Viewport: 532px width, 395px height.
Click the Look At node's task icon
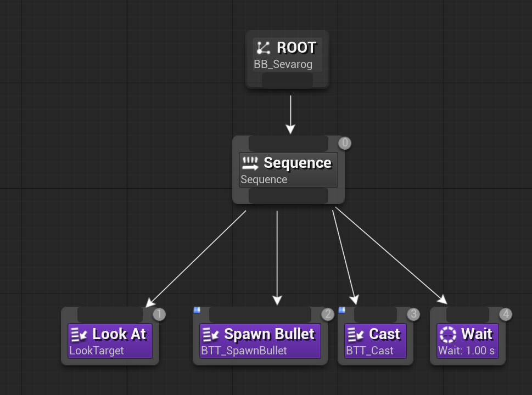(79, 335)
